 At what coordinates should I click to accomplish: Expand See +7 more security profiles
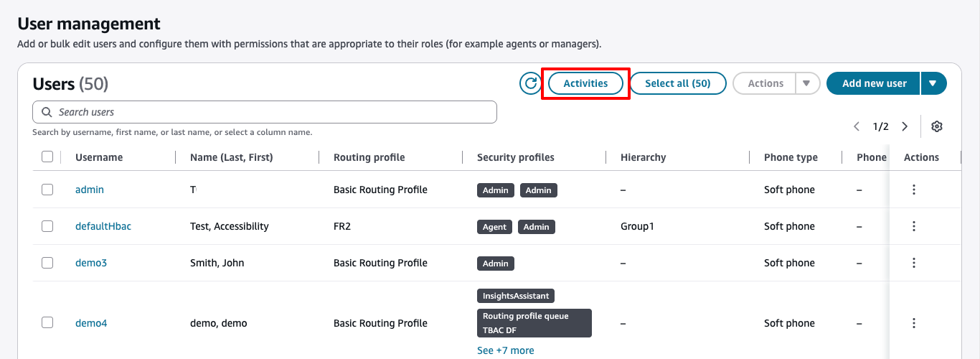(x=506, y=350)
